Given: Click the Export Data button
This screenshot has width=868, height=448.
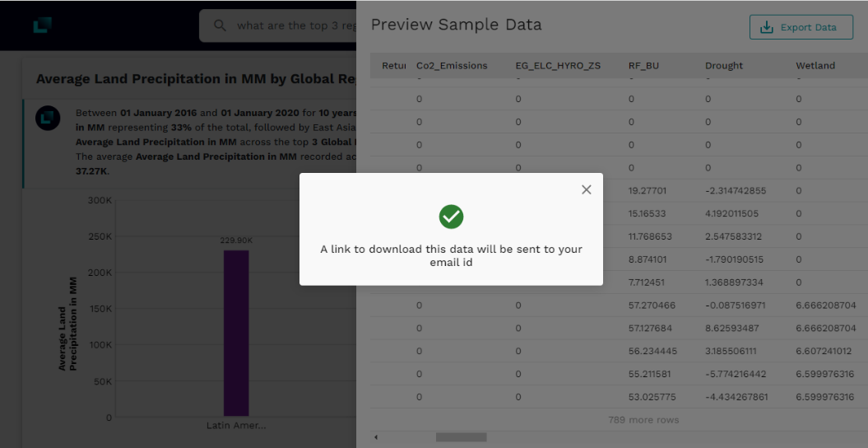Looking at the screenshot, I should [801, 27].
